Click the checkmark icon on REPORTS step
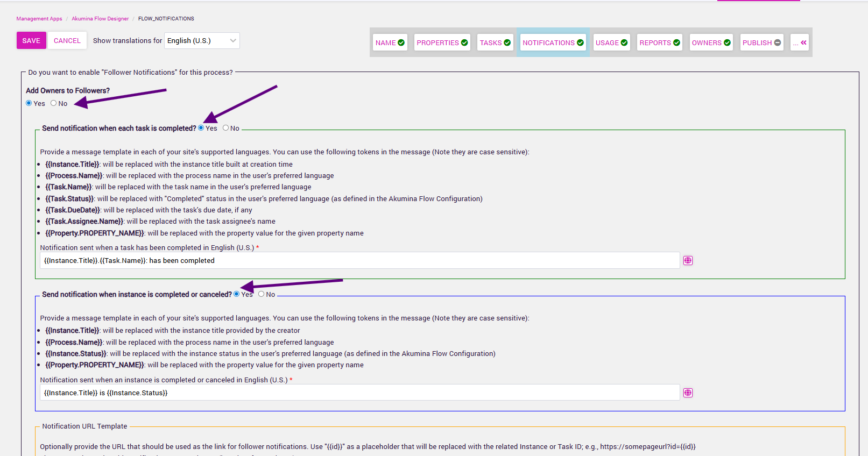 [x=676, y=42]
